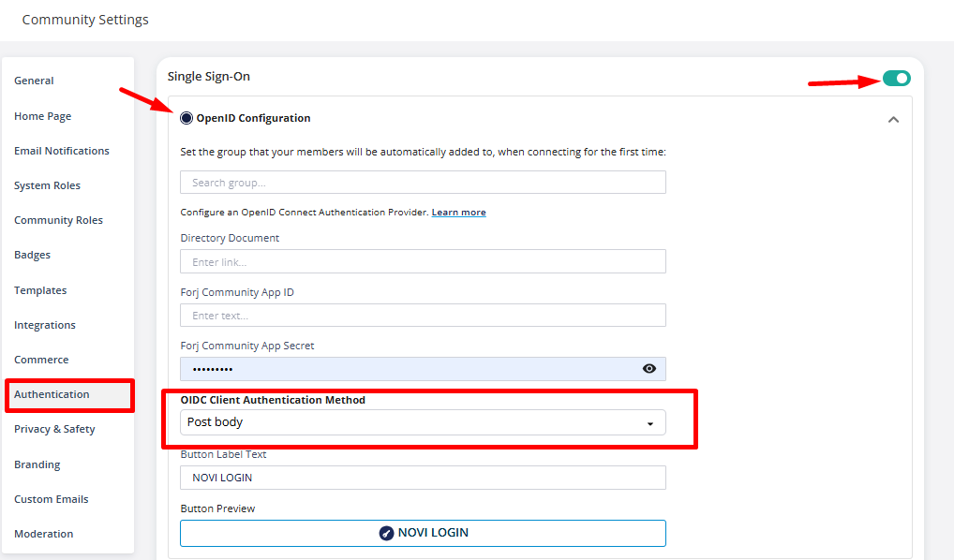This screenshot has height=560, width=954.
Task: Click the Forj Community App Secret field
Action: click(x=410, y=368)
